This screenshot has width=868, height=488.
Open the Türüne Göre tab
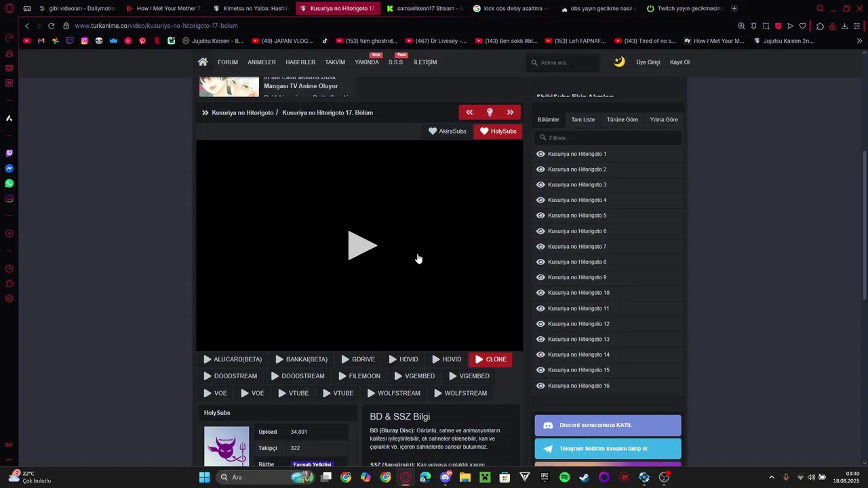[x=622, y=119]
